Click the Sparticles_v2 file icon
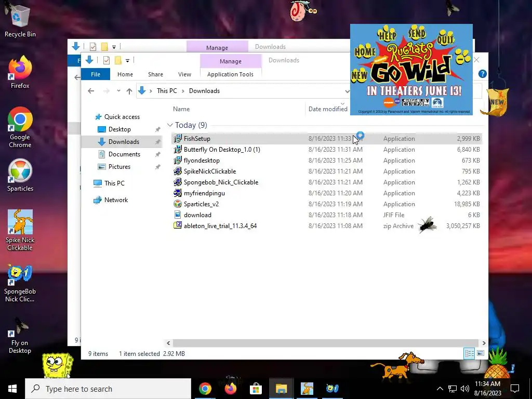This screenshot has height=399, width=532. coord(178,204)
